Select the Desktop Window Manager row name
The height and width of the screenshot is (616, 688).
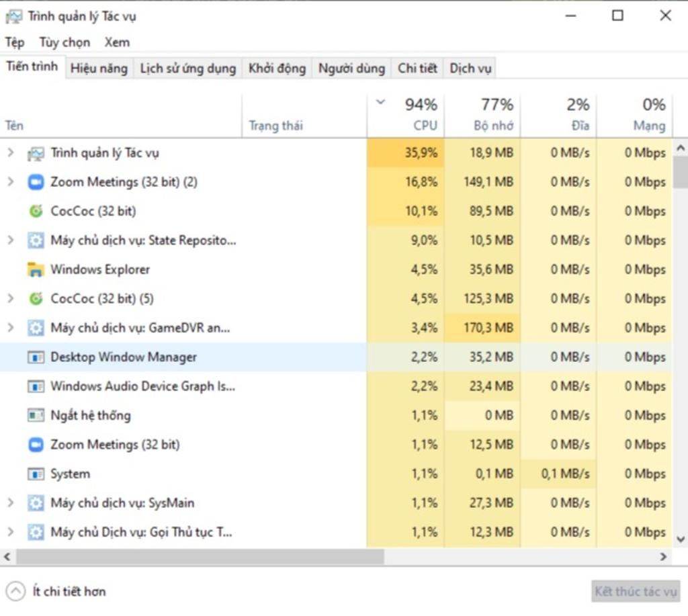[x=124, y=357]
